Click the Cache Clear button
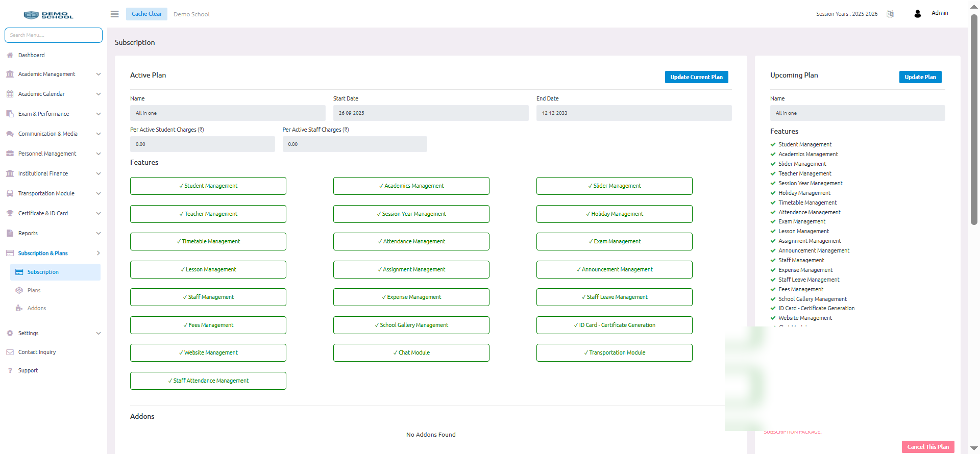Viewport: 980px width, 454px height. [146, 14]
